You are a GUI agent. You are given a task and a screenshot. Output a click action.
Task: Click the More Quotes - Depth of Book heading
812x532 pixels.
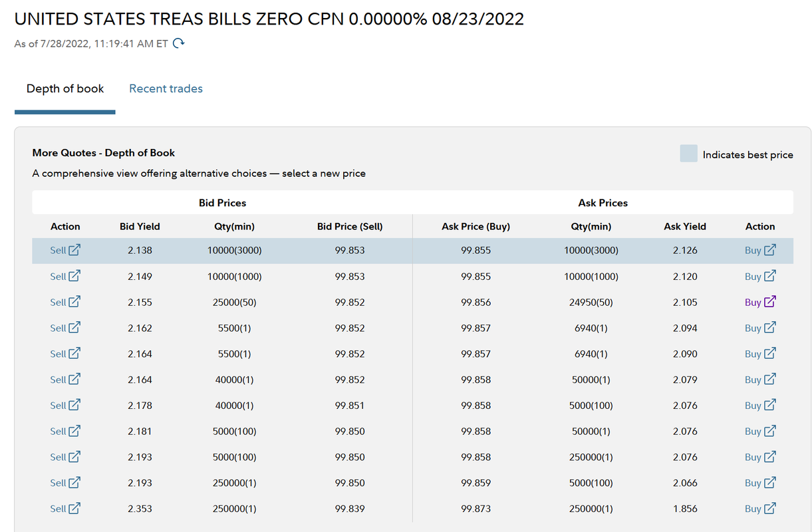coord(104,152)
